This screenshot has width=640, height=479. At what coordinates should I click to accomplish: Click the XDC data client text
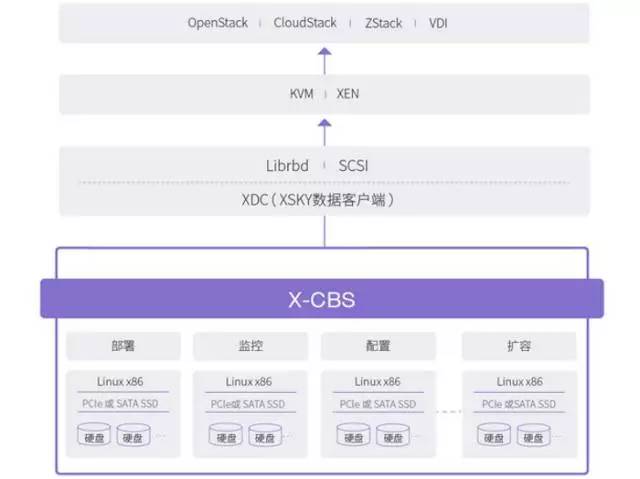322,200
